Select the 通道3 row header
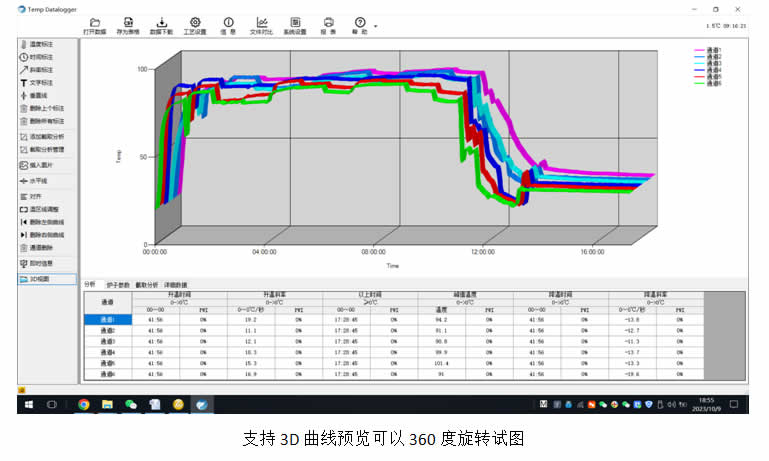Screen dimensions: 769x461 108,341
